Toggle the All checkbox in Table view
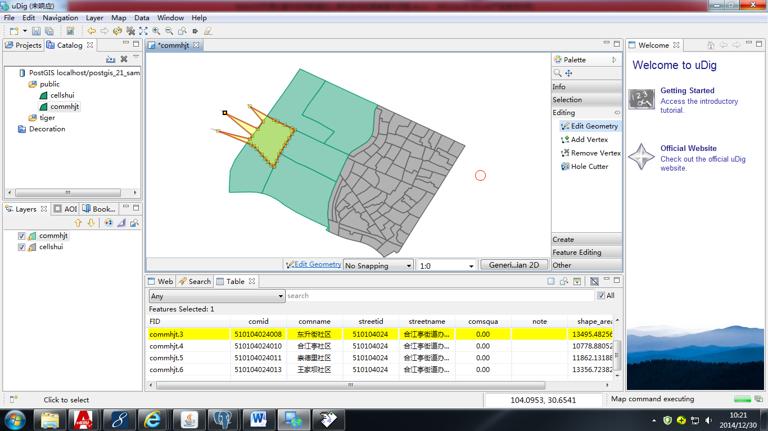 (601, 296)
